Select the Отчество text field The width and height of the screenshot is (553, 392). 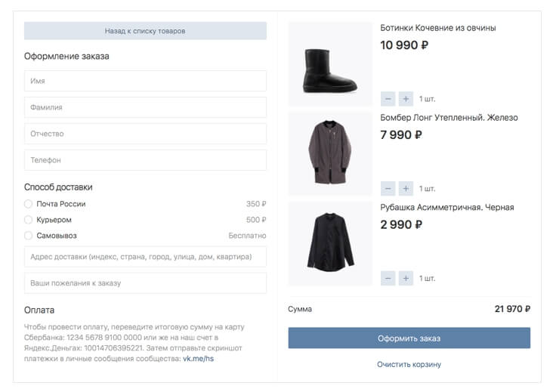(145, 134)
